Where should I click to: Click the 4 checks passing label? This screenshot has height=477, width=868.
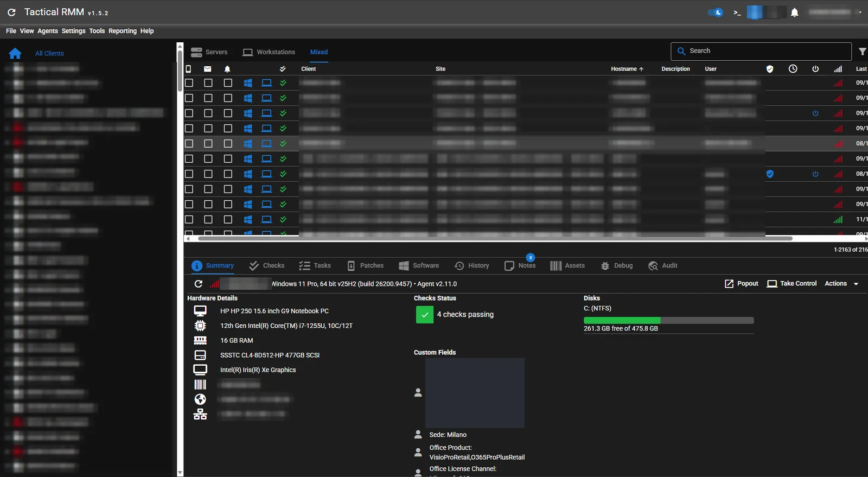465,315
